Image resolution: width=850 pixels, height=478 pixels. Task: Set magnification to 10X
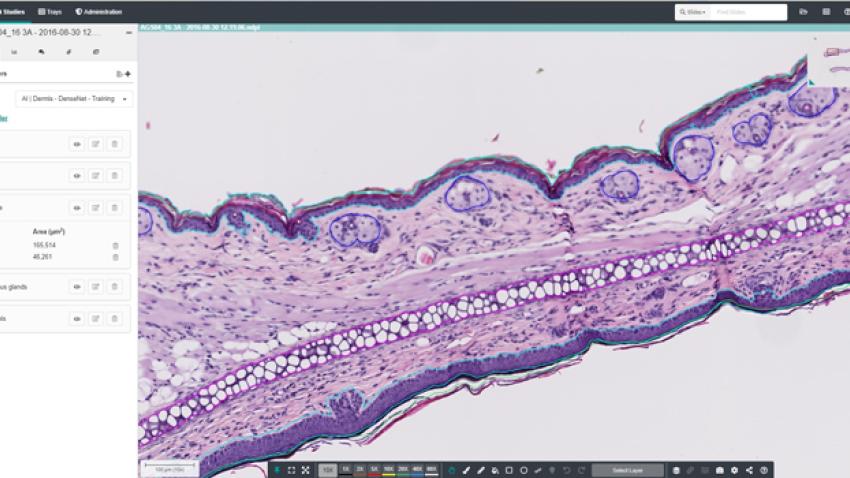(x=389, y=469)
